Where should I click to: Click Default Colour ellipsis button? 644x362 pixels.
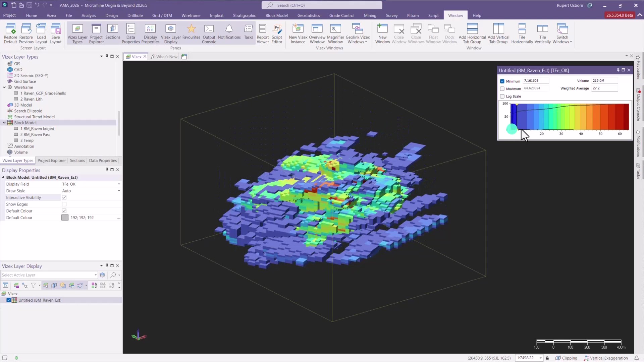tap(119, 218)
